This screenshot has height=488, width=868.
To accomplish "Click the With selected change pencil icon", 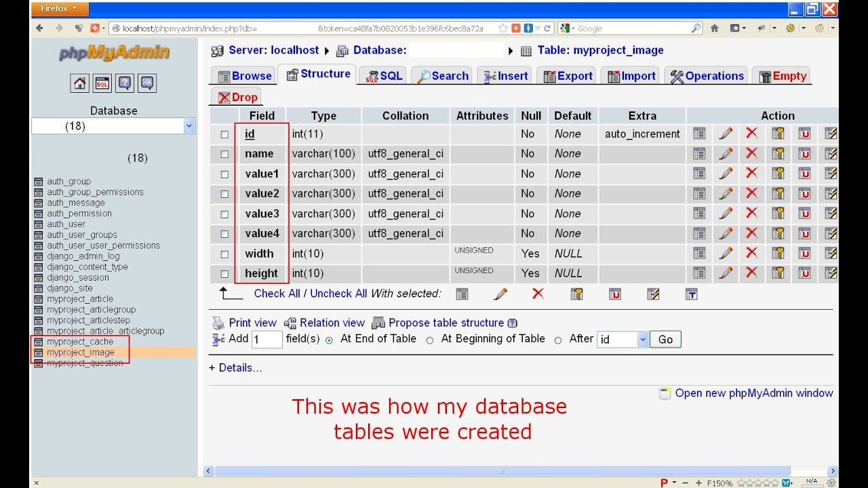I will pos(500,293).
